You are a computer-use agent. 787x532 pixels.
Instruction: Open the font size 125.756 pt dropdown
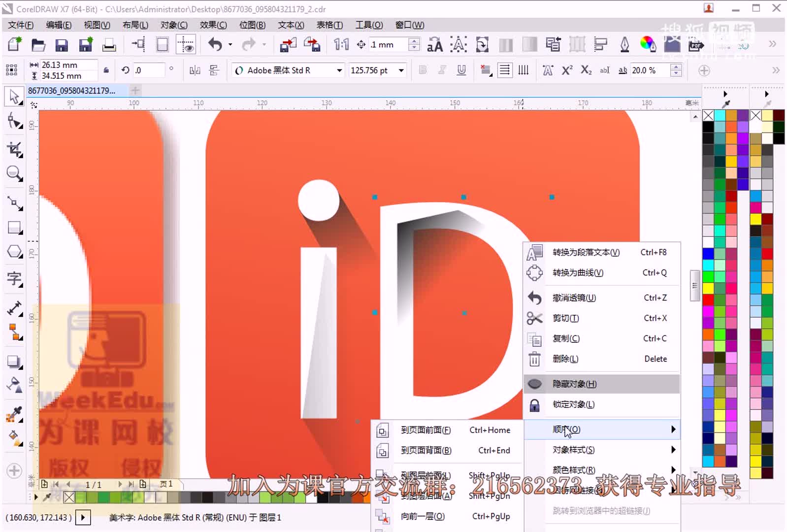pyautogui.click(x=401, y=70)
